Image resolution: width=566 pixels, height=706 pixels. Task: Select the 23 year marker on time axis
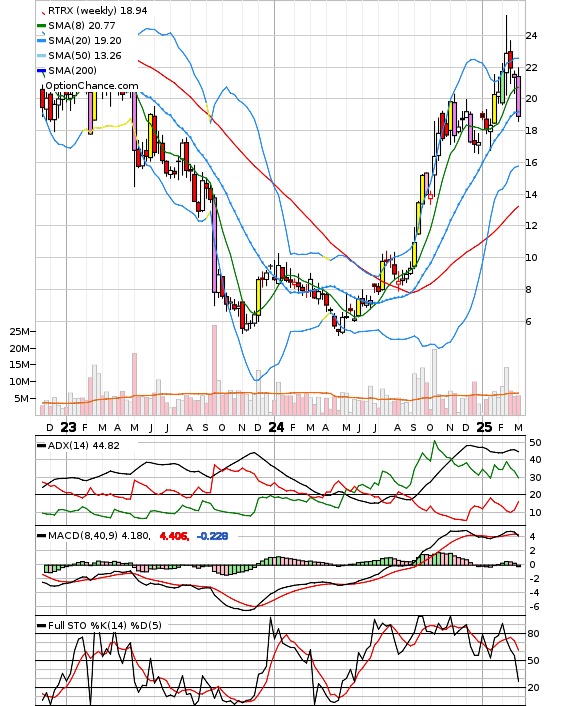click(68, 427)
